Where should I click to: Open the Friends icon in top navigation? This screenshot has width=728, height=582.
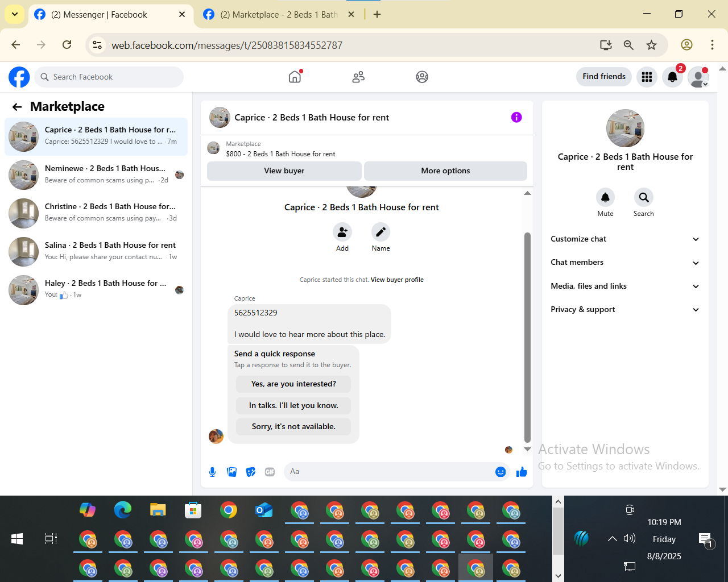click(358, 77)
